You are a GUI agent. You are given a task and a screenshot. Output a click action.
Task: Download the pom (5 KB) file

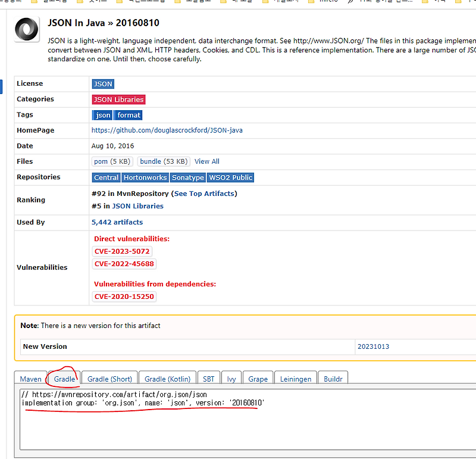tap(112, 161)
